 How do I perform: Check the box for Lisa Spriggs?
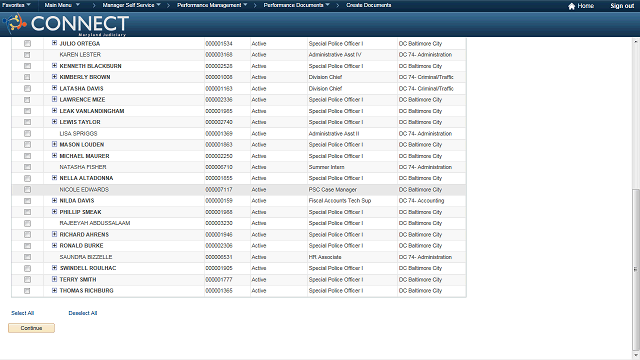tap(27, 133)
